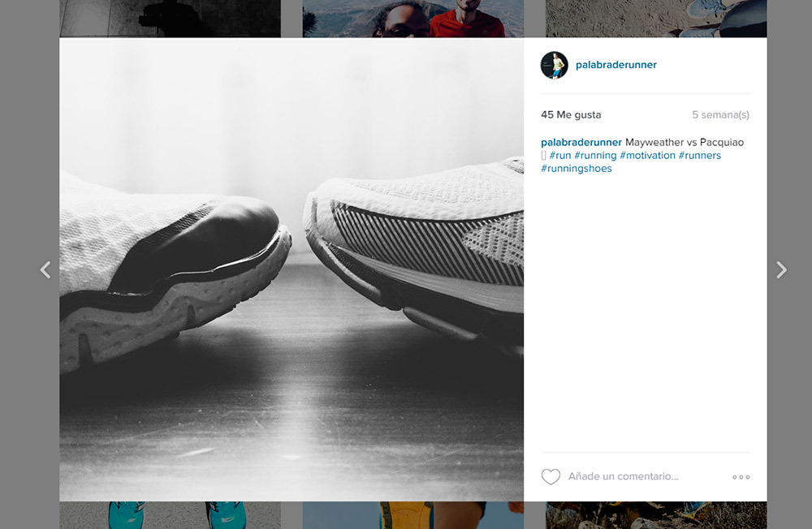The width and height of the screenshot is (812, 529).
Task: Open the #runningshoes hashtag
Action: tap(576, 168)
